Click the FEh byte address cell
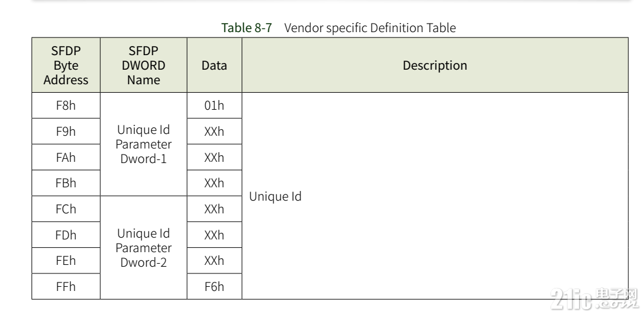This screenshot has height=314, width=644. tap(66, 261)
